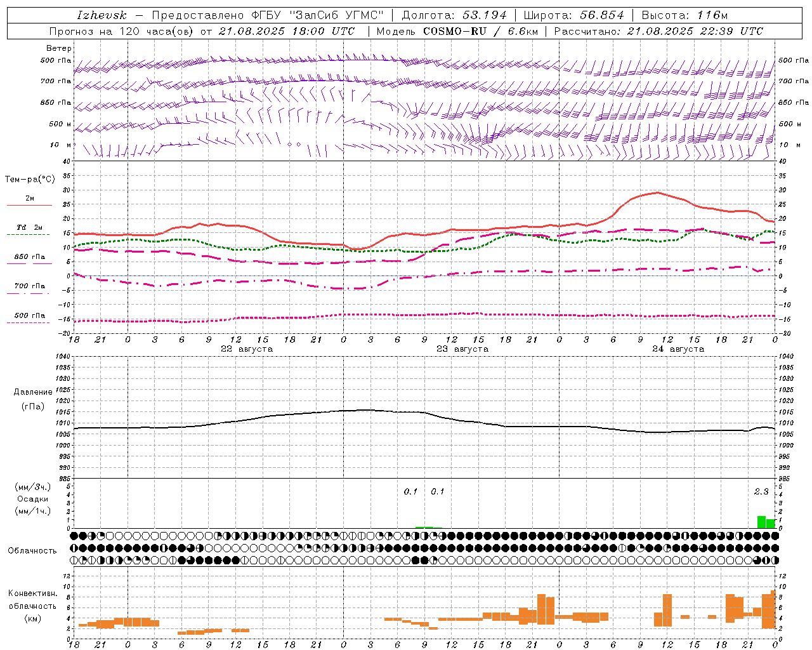The width and height of the screenshot is (812, 650).
Task: Click the '850 гПа' temperature legend entry
Action: click(29, 257)
